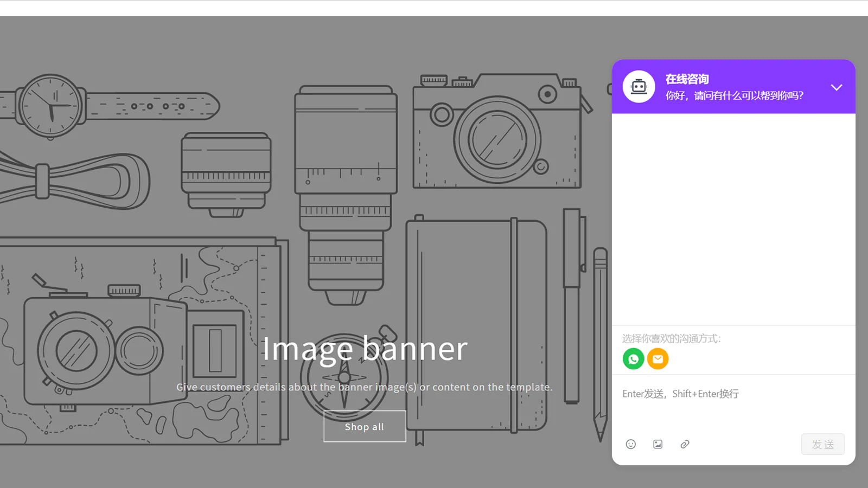This screenshot has width=868, height=488.
Task: Click the empty chat conversation area
Action: tap(733, 217)
